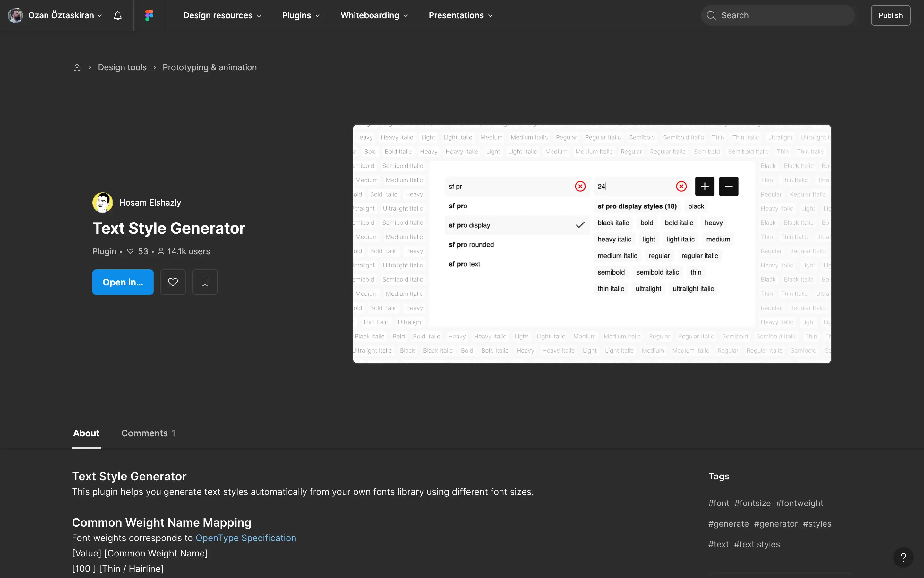The width and height of the screenshot is (924, 578).
Task: Click the plugin preview image
Action: 592,243
